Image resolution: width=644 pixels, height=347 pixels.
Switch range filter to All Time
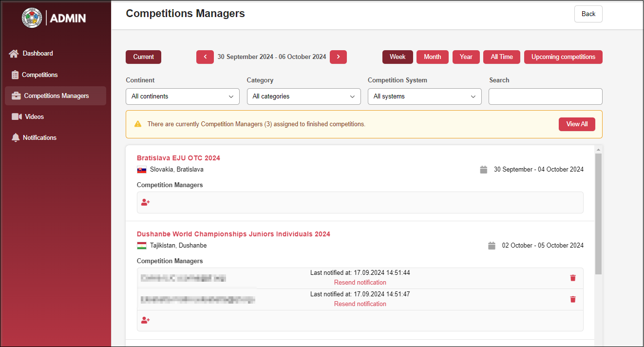tap(501, 57)
